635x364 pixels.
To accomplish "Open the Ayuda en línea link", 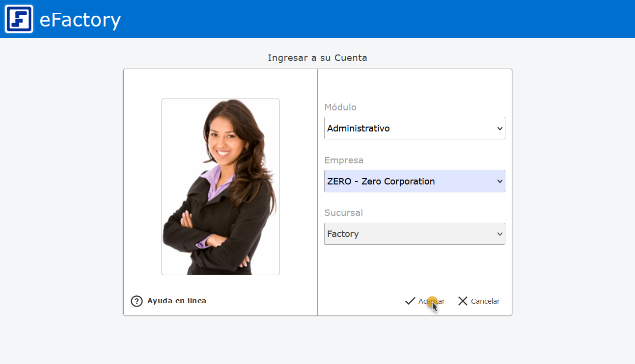I will [x=176, y=301].
